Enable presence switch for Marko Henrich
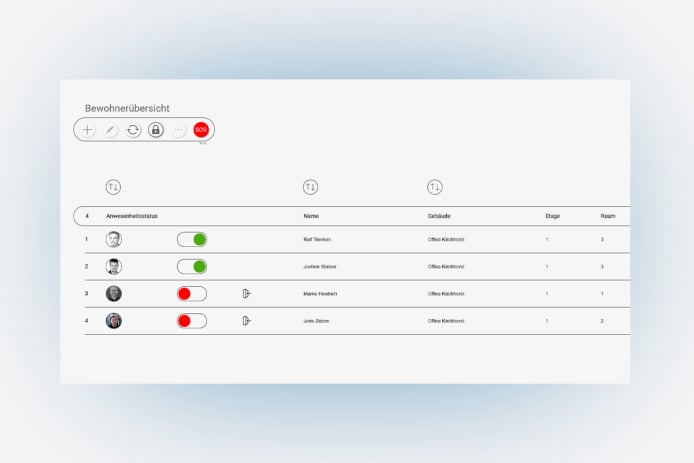 (x=192, y=294)
